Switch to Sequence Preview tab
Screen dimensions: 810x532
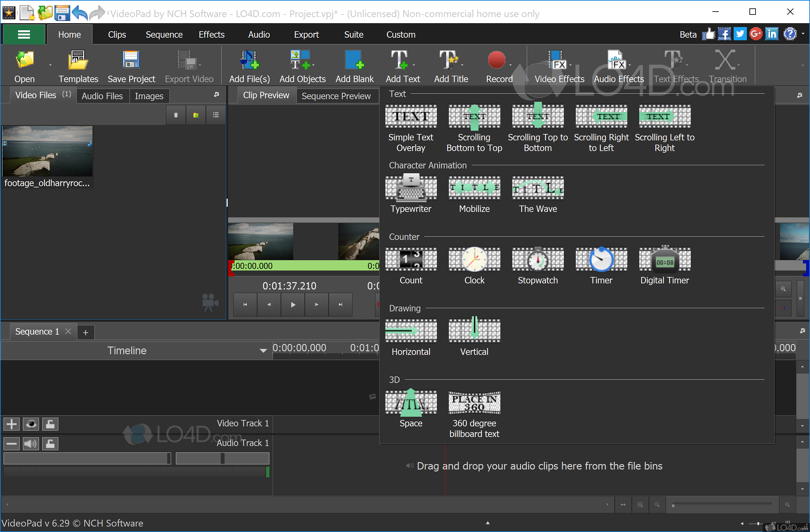[x=336, y=96]
